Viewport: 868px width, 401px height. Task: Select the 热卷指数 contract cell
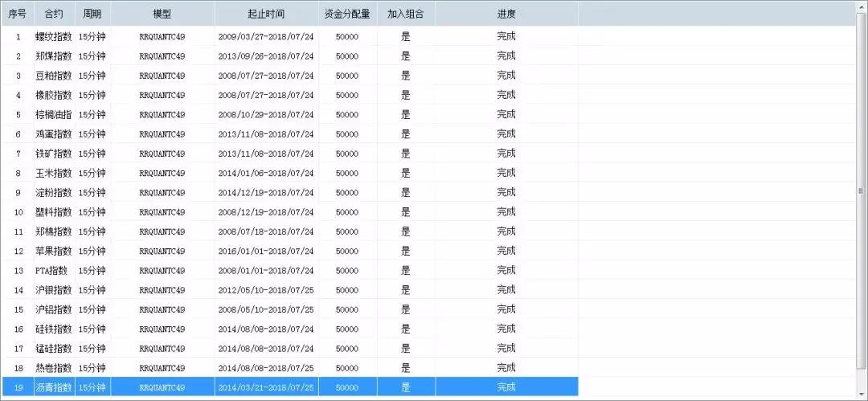pyautogui.click(x=55, y=368)
